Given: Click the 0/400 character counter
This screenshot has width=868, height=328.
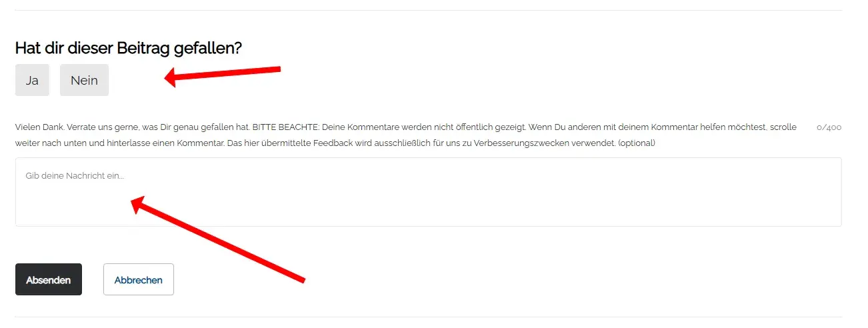Looking at the screenshot, I should pyautogui.click(x=829, y=127).
